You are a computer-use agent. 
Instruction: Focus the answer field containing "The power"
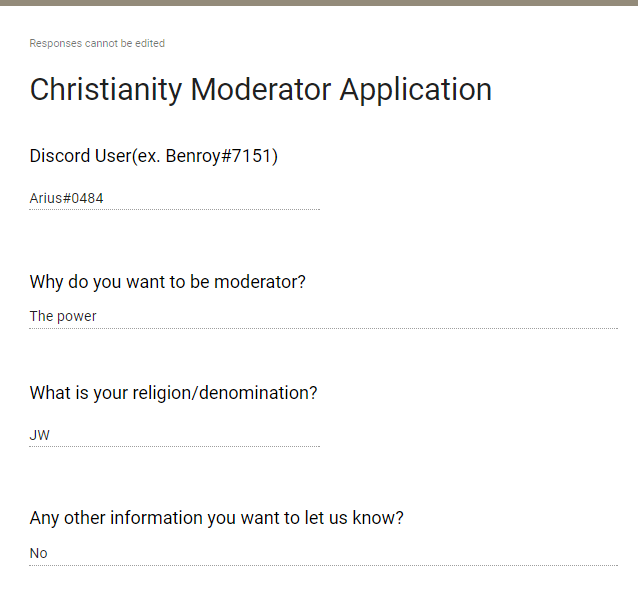coord(323,316)
